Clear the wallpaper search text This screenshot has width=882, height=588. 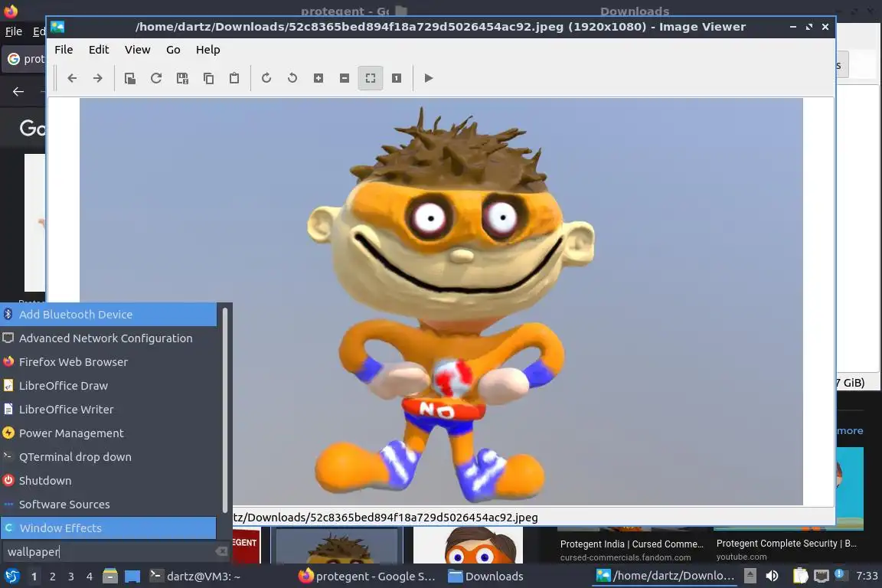coord(221,551)
